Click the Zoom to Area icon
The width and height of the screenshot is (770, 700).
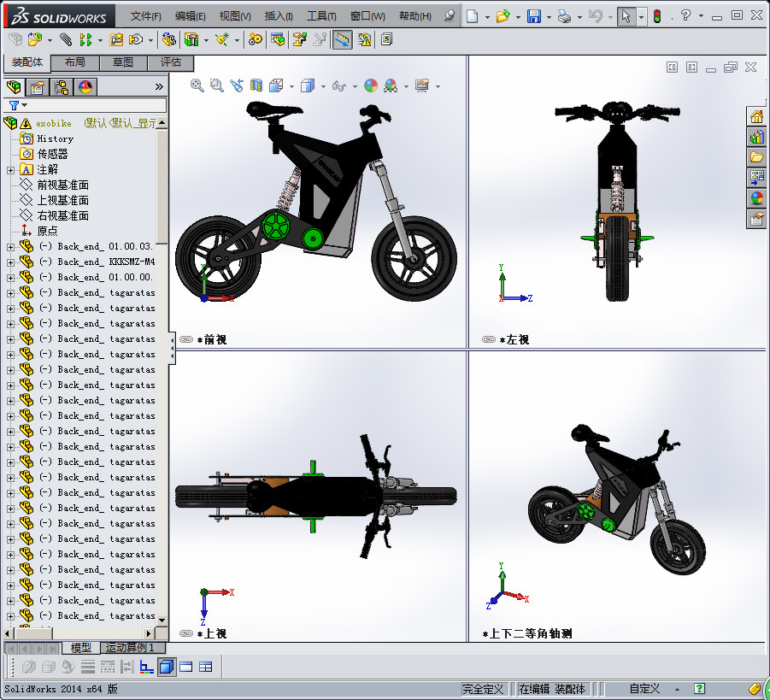216,85
